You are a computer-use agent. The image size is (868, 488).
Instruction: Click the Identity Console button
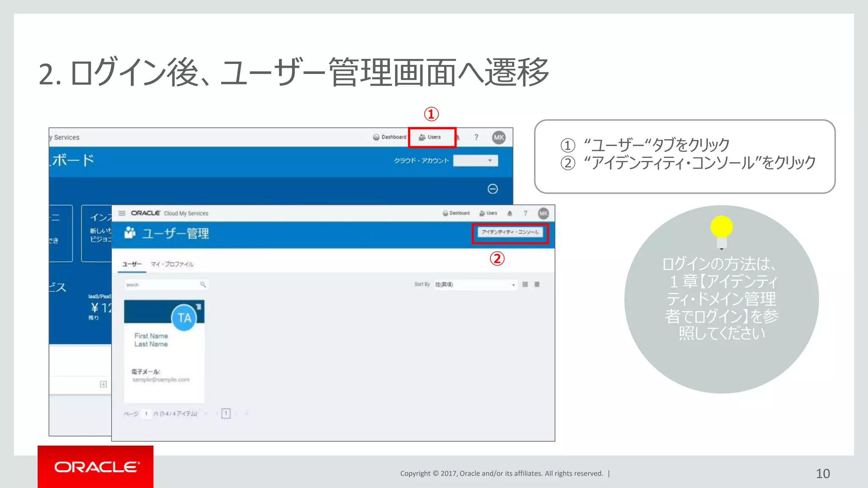point(510,232)
